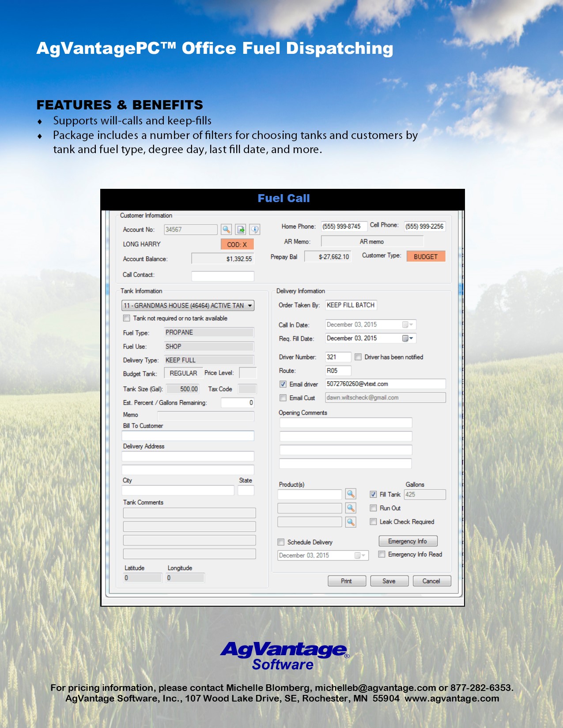Focus the Driver Number field
The height and width of the screenshot is (728, 563).
[338, 357]
